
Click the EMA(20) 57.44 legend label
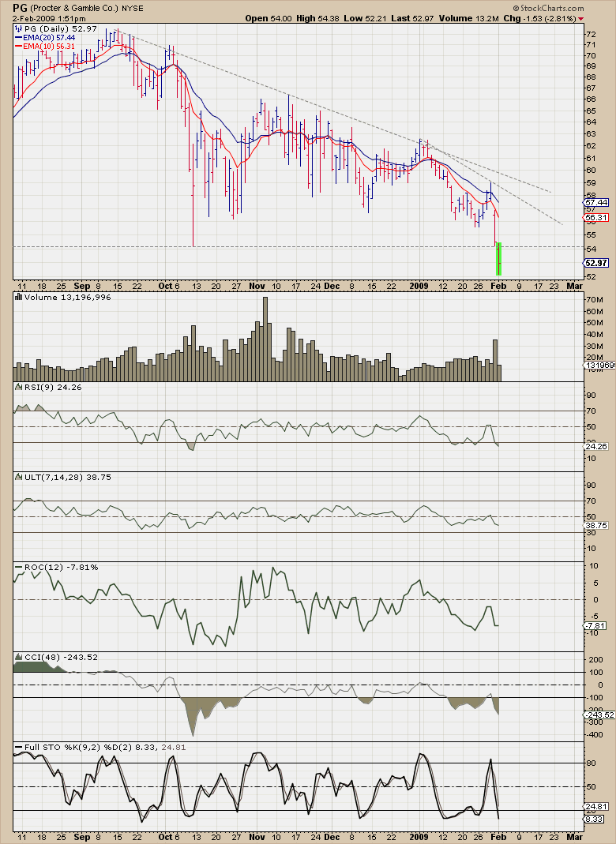[x=49, y=38]
